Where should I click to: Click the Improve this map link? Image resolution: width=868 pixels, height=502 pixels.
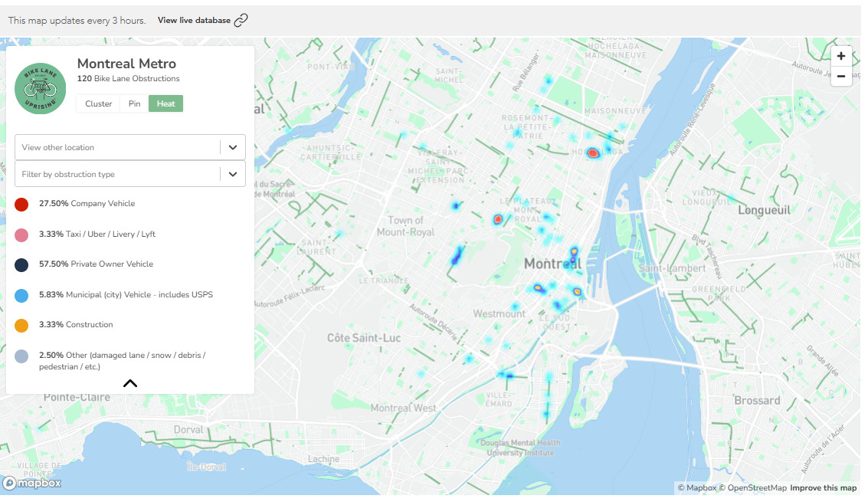823,488
